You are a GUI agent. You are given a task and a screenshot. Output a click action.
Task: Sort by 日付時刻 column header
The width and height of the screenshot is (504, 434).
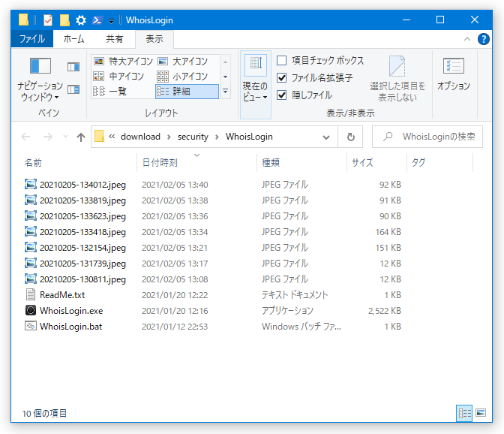(197, 163)
